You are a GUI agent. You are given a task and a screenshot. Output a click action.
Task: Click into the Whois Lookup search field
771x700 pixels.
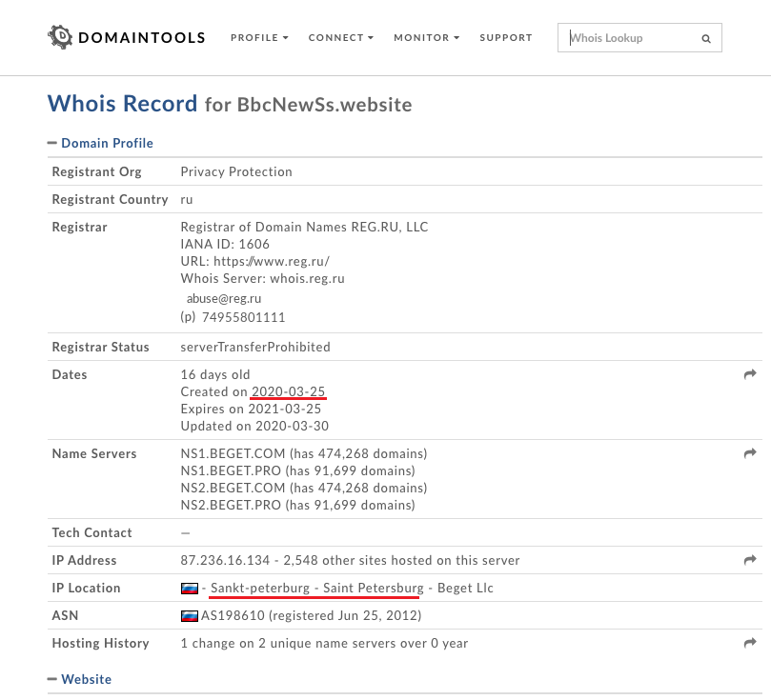click(x=629, y=38)
